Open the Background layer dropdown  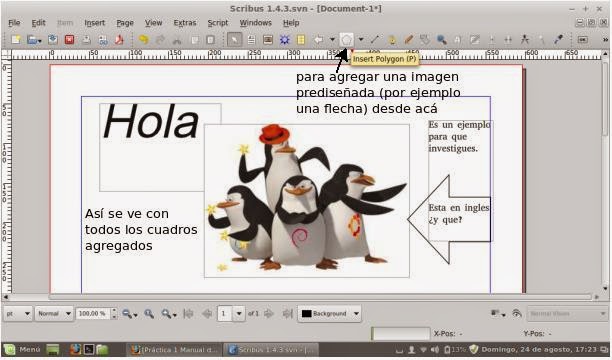329,314
